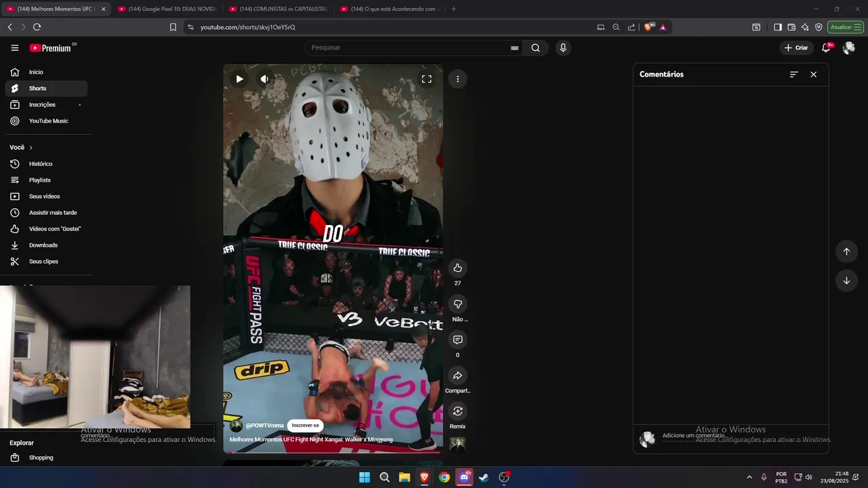868x488 pixels.
Task: Open Histórico in the sidebar
Action: pyautogui.click(x=46, y=164)
